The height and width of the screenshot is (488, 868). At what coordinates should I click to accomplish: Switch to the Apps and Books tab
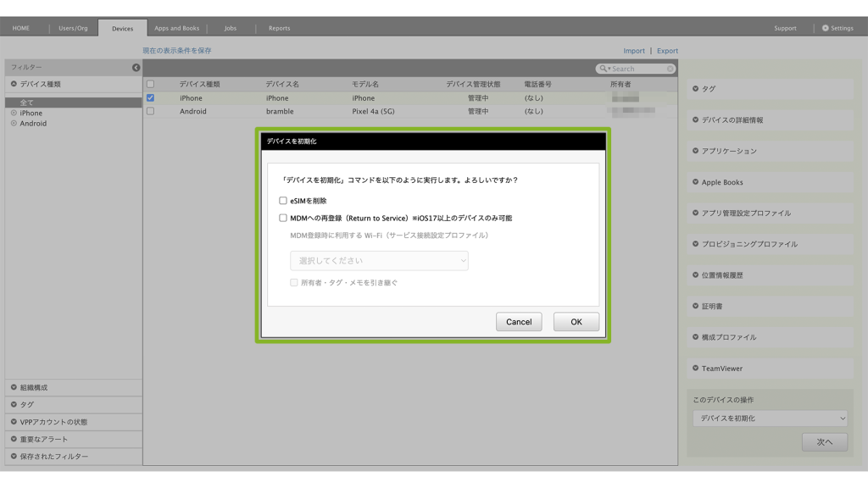point(176,28)
